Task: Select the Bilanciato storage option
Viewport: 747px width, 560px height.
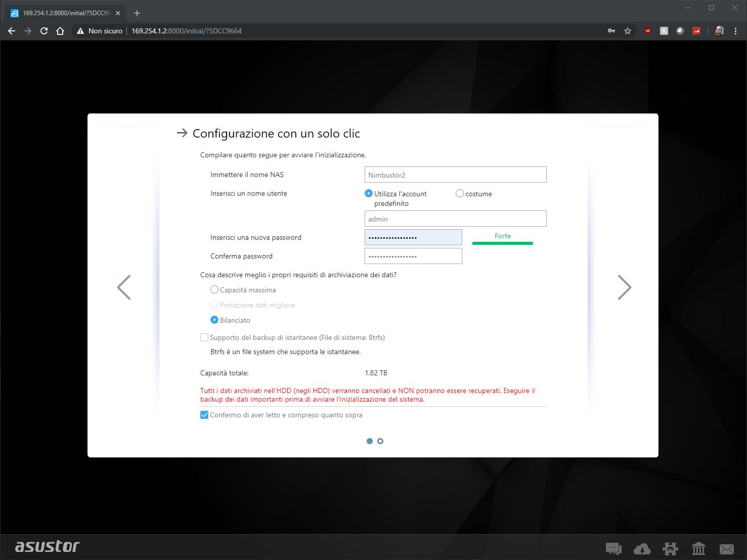Action: tap(214, 320)
